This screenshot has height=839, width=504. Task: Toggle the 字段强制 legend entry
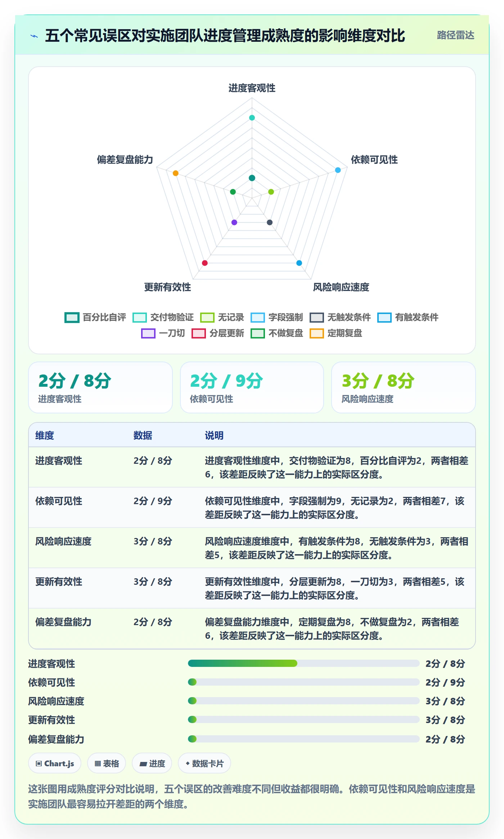coord(276,317)
